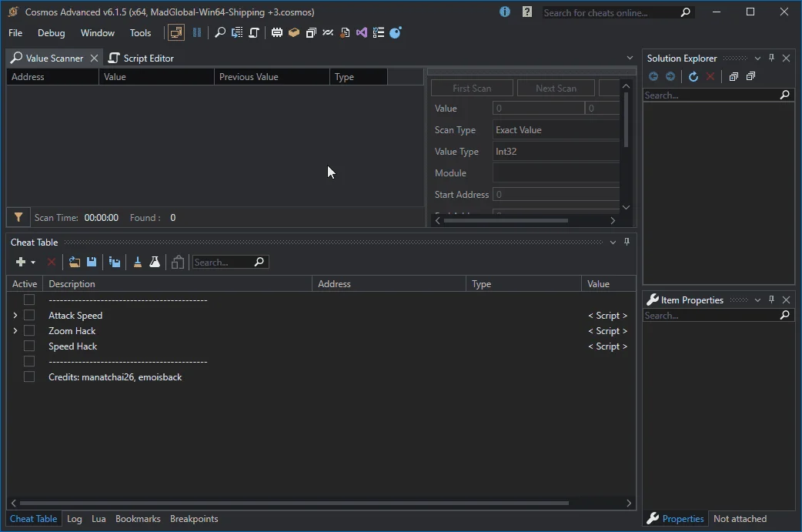Click the checklist icon in main toolbar
This screenshot has width=802, height=532.
click(379, 33)
